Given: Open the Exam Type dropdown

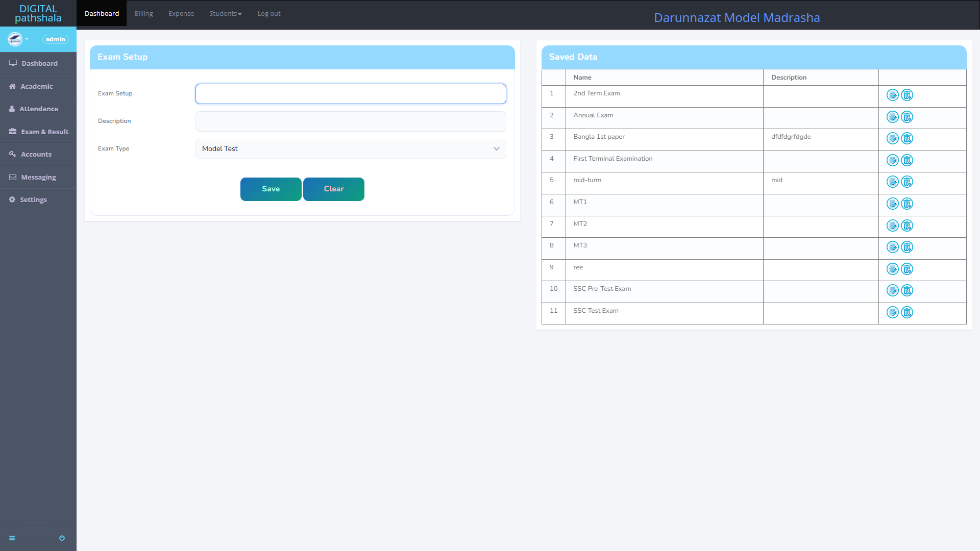Looking at the screenshot, I should 351,149.
